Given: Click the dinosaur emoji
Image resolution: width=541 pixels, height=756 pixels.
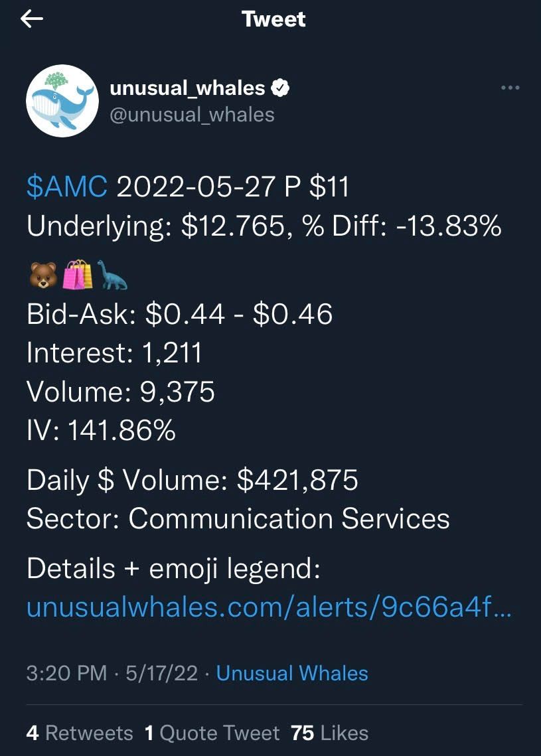Looking at the screenshot, I should [x=112, y=274].
